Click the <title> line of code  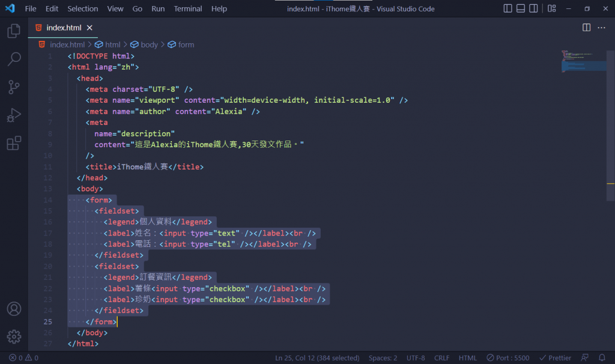[x=145, y=167]
